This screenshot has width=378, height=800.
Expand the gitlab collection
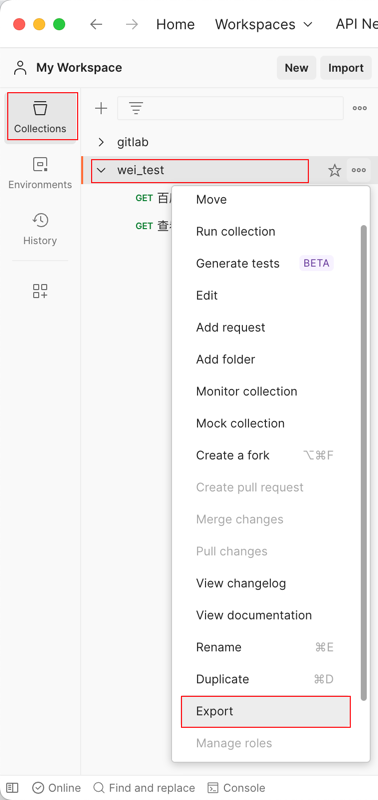coord(101,142)
